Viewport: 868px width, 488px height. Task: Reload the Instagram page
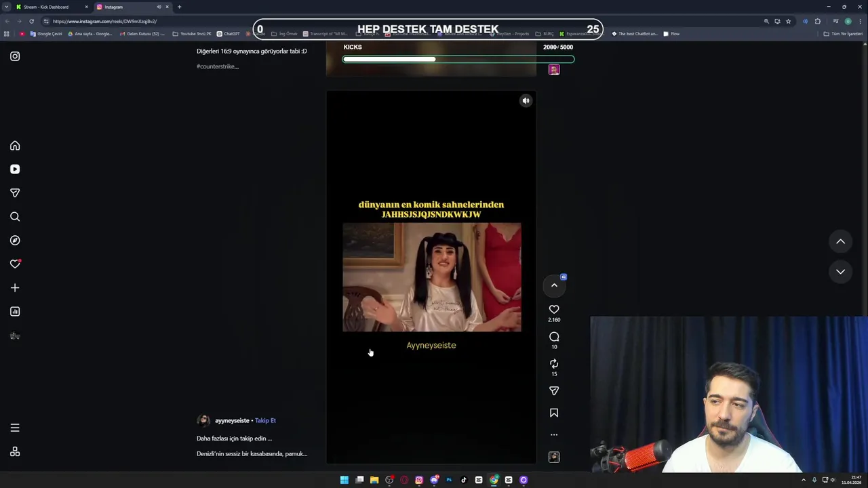(x=31, y=21)
